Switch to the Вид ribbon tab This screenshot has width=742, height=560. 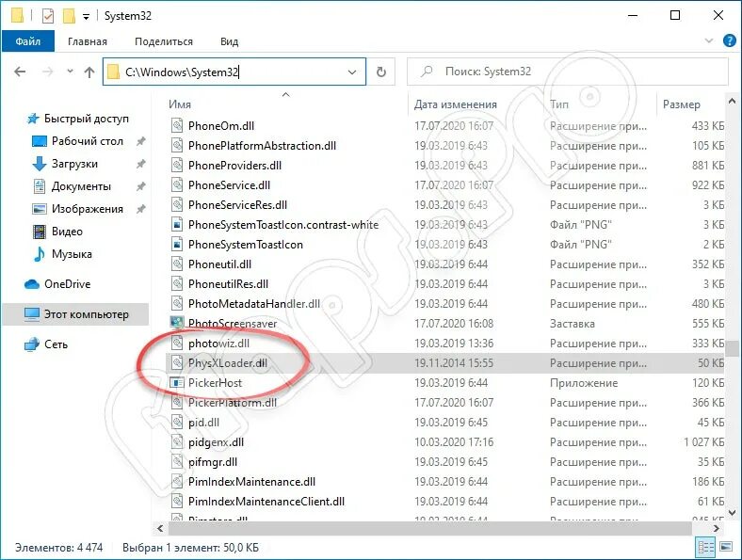coord(229,41)
